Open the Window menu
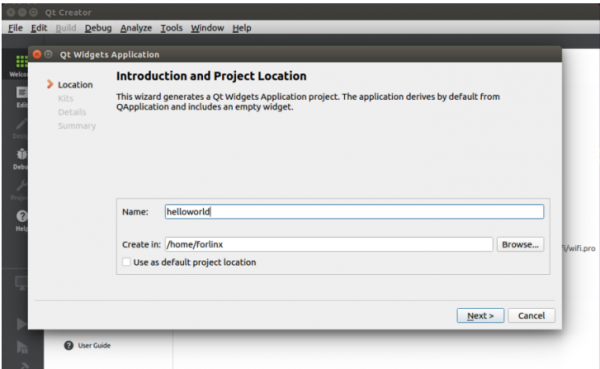The width and height of the screenshot is (600, 369). pos(207,28)
